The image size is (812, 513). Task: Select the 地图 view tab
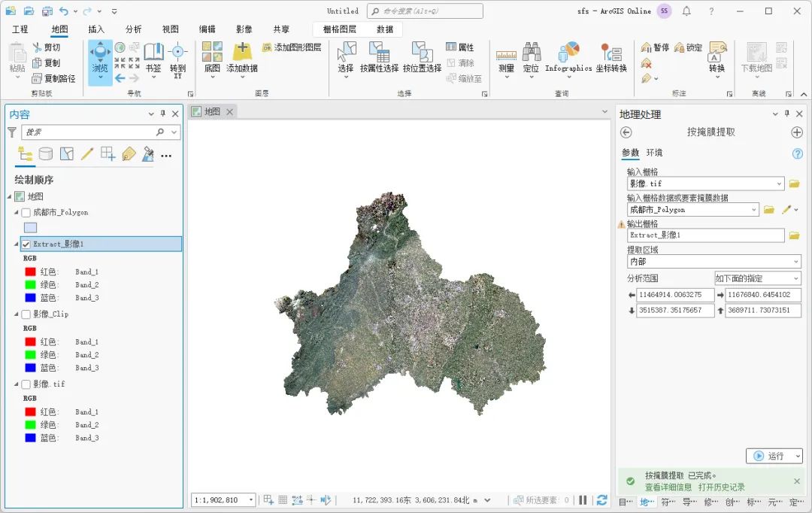coord(213,111)
